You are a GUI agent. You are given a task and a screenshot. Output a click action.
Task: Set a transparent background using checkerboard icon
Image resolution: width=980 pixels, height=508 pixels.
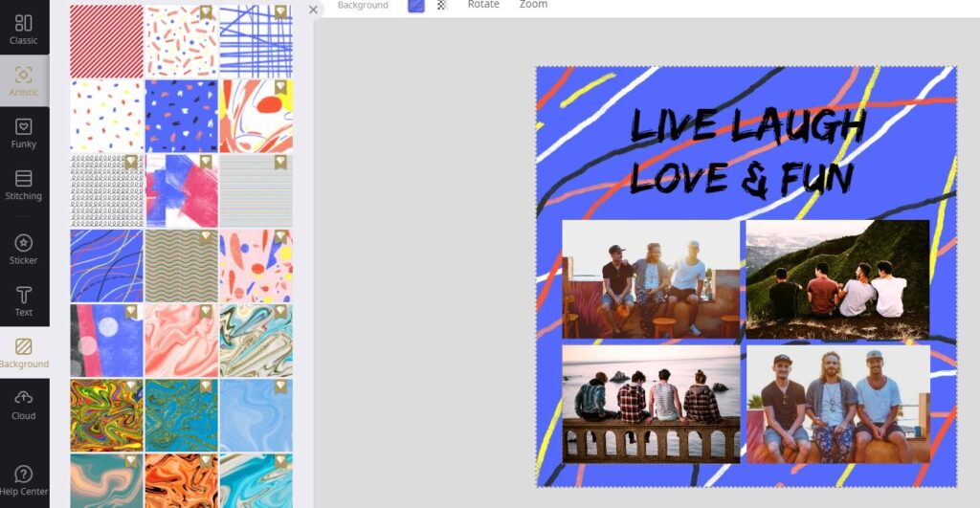[x=441, y=5]
